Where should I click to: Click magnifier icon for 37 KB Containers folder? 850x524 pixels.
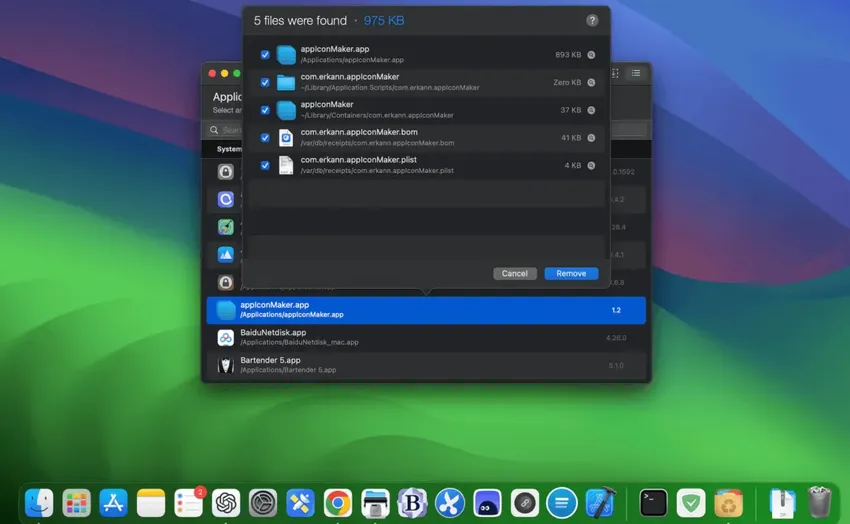(592, 110)
